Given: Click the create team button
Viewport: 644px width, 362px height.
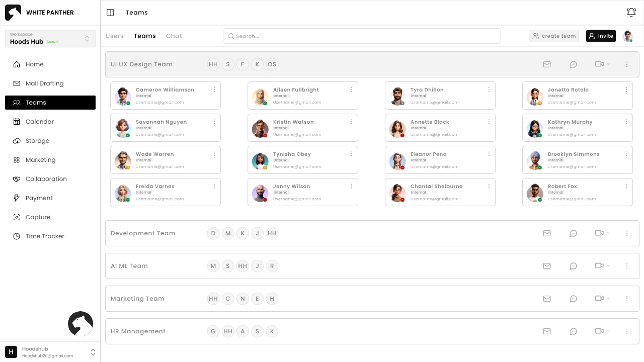Looking at the screenshot, I should tap(554, 36).
